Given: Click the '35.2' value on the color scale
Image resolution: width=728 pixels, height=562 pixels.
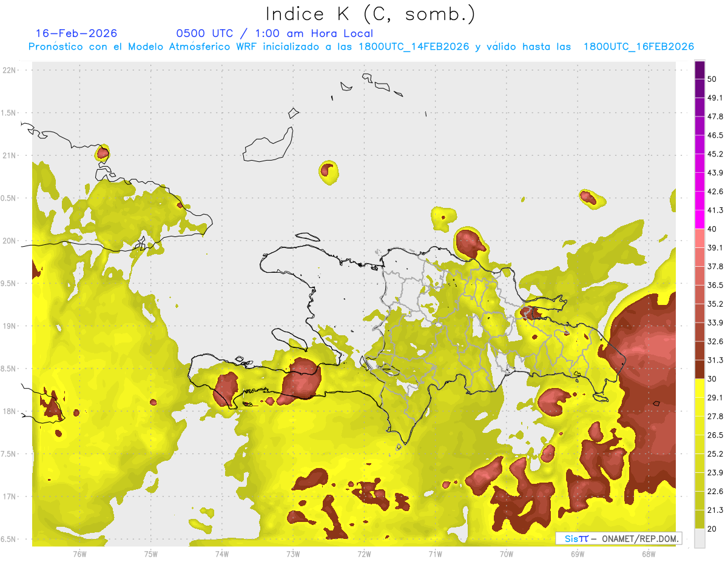Looking at the screenshot, I should point(715,304).
